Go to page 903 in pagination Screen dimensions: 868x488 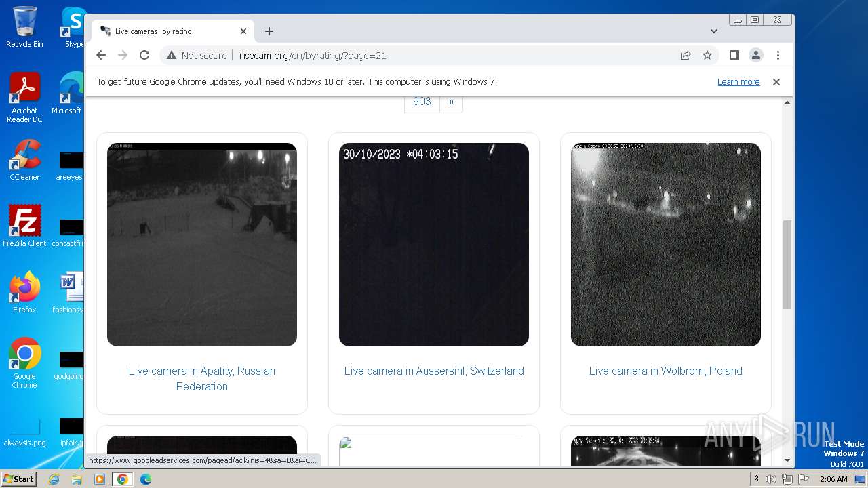tap(422, 102)
